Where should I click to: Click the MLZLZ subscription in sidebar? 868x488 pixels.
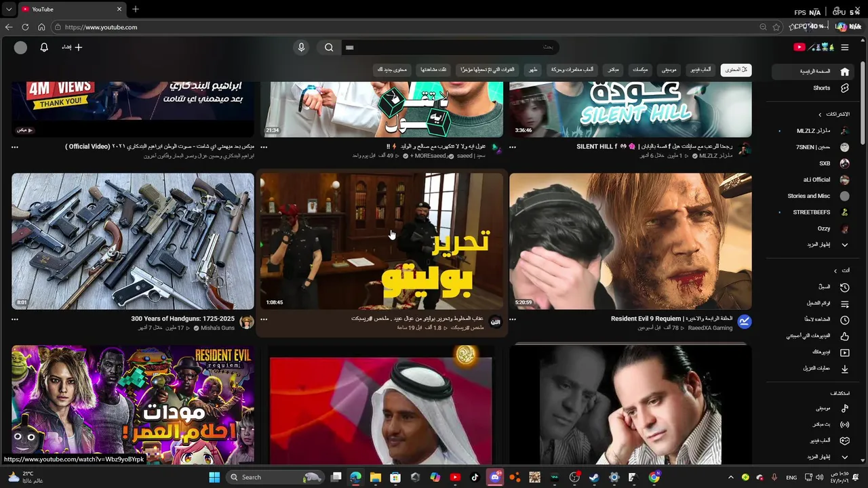tap(813, 131)
